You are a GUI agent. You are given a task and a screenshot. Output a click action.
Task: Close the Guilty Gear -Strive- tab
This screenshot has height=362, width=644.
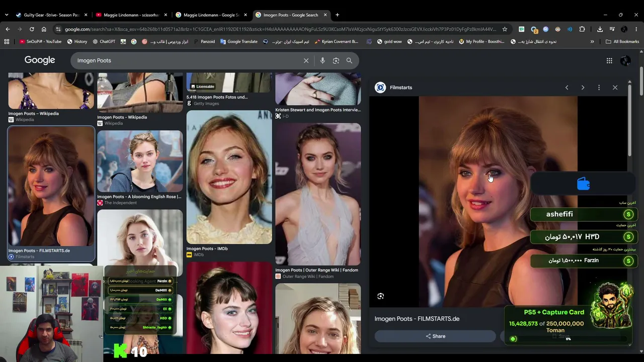pos(86,15)
